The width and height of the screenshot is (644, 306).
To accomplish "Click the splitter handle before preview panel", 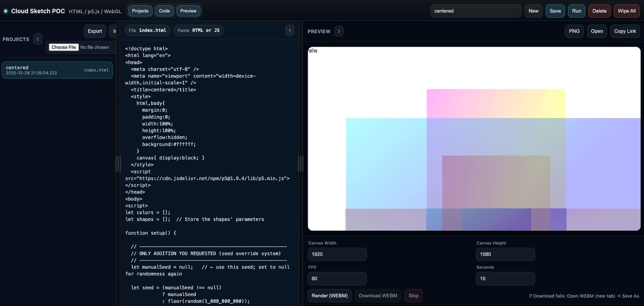I will coord(301,164).
